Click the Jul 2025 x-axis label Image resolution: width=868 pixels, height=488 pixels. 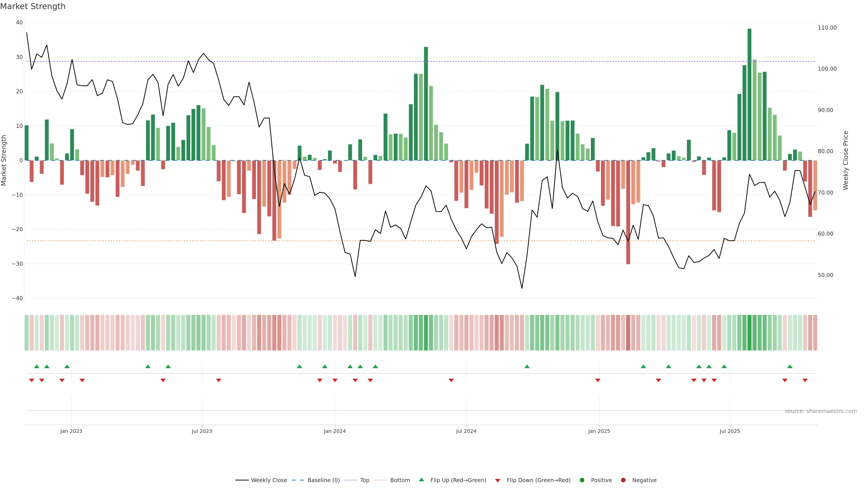[x=729, y=431]
